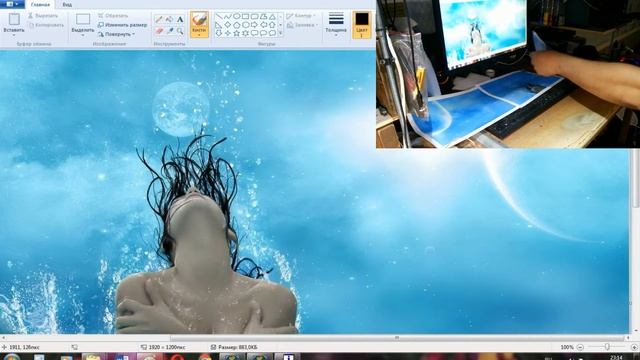Choose the straight Line shape

[x=219, y=17]
